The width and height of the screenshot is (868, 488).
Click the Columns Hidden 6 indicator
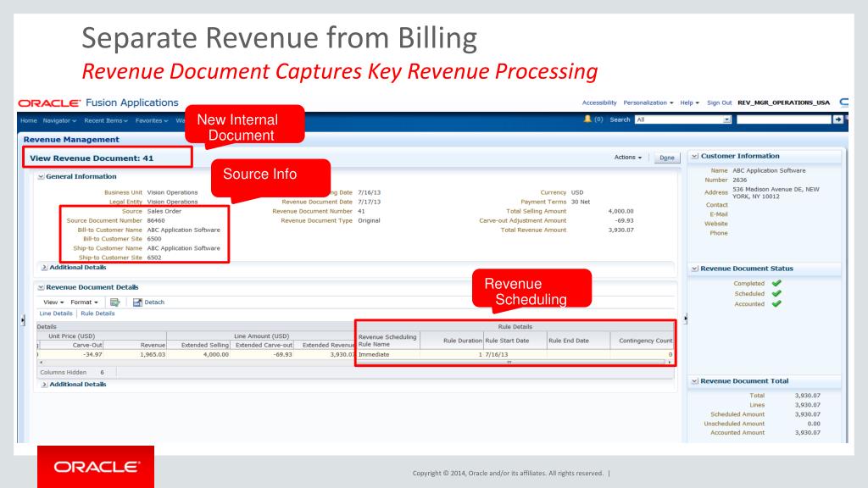pyautogui.click(x=72, y=373)
